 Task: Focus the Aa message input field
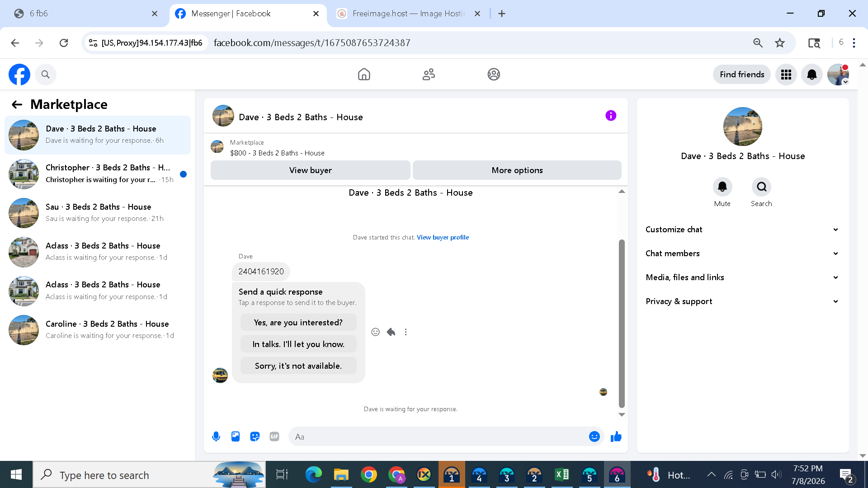tap(439, 436)
